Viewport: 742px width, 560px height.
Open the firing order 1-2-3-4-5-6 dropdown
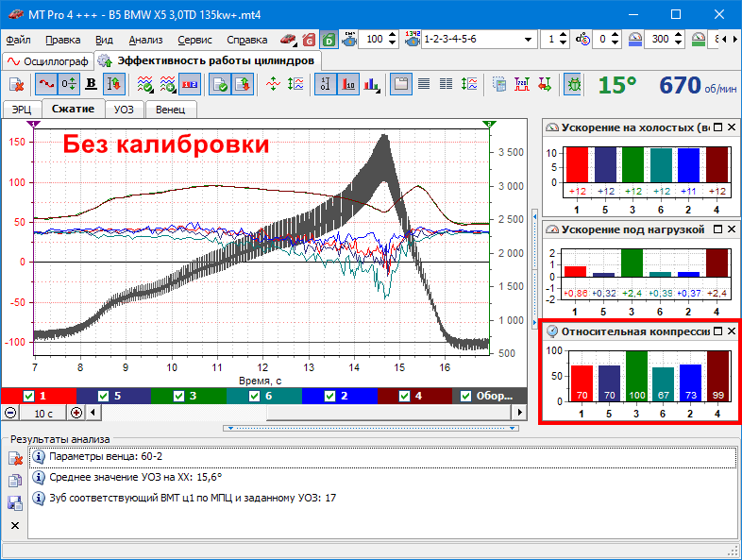528,40
